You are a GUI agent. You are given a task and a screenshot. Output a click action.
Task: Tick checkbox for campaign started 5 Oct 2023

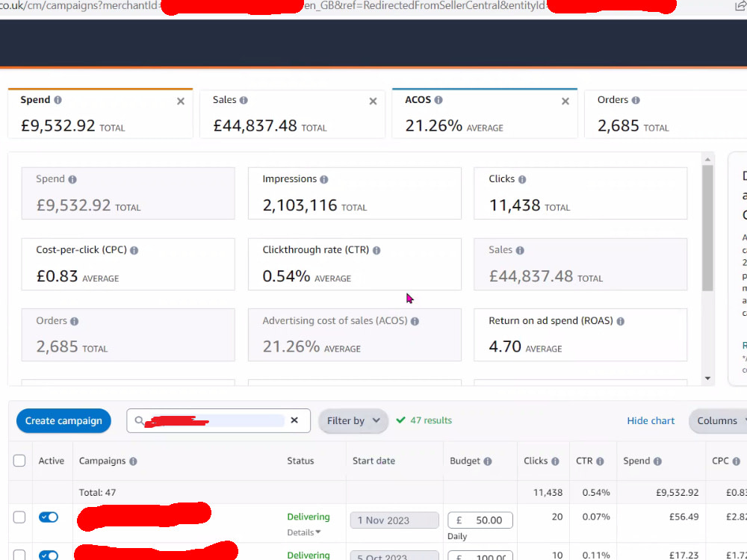(x=19, y=556)
